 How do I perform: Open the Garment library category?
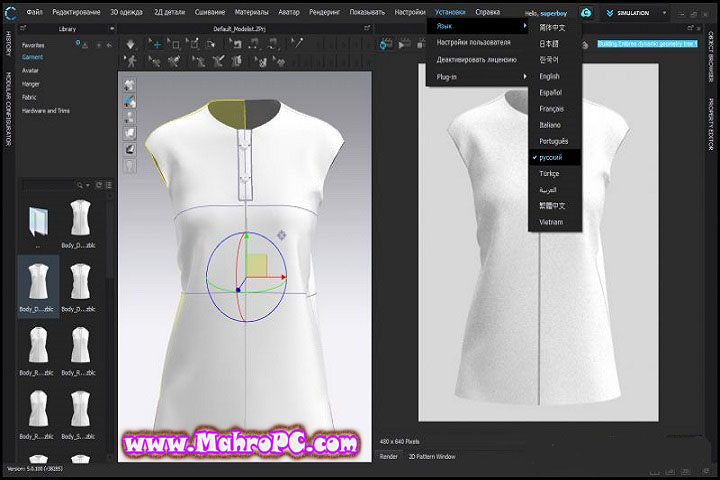[33, 57]
